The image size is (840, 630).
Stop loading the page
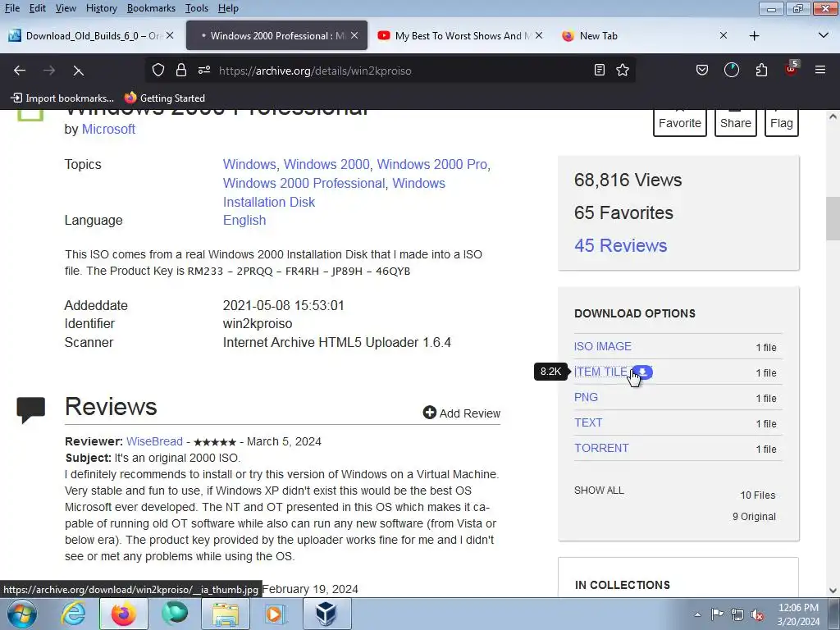[x=78, y=71]
